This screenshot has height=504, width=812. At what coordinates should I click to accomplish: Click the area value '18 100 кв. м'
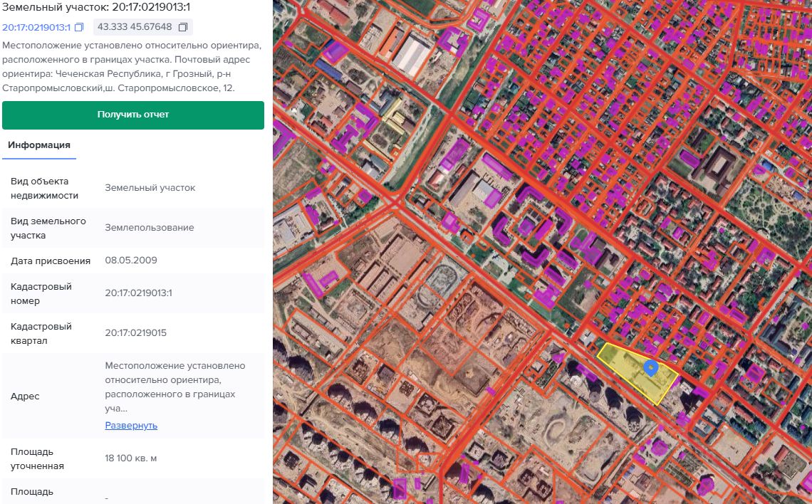[x=131, y=458]
